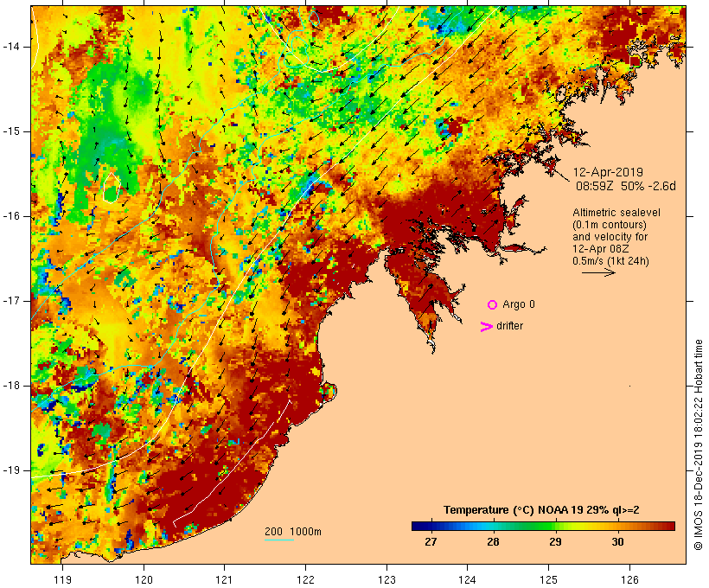This screenshot has height=588, width=709.
Task: Click the '08:59Z 50% -2.6d' text
Action: tap(626, 186)
